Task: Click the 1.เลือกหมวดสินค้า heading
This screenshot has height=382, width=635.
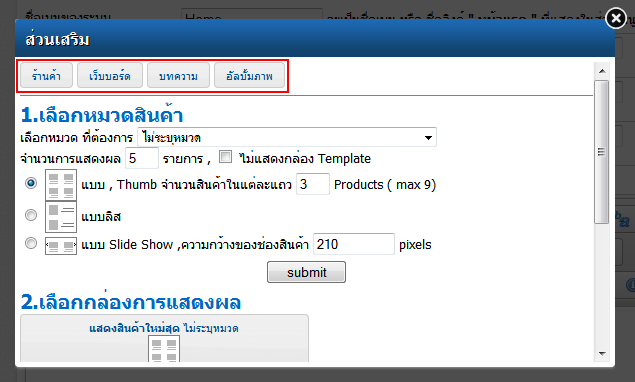Action: 102,115
